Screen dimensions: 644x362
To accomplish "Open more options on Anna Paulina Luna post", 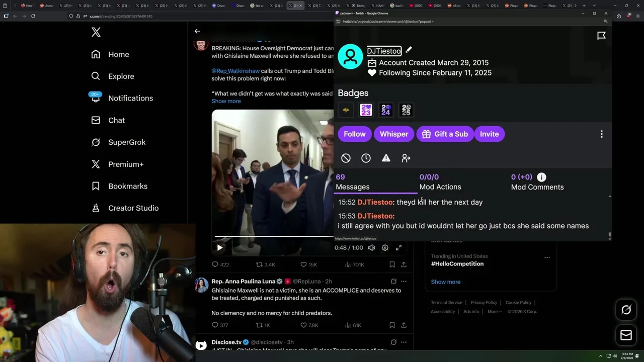I will pyautogui.click(x=404, y=282).
